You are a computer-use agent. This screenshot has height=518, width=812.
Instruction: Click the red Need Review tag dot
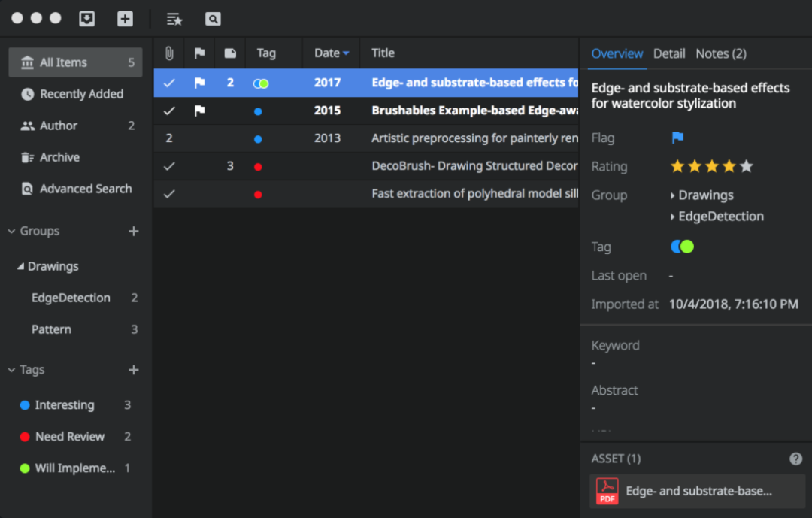pos(25,437)
